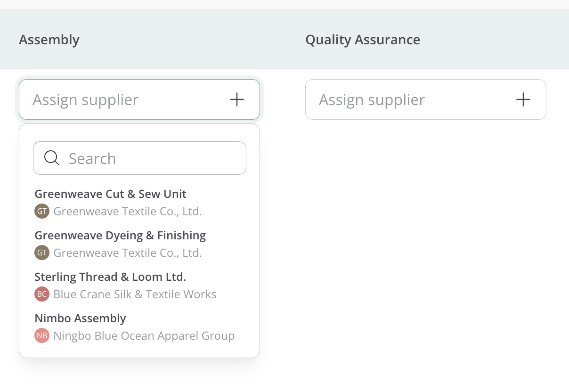Screen dimensions: 569x392
Task: Click the BC avatar badge
Action: coord(42,294)
